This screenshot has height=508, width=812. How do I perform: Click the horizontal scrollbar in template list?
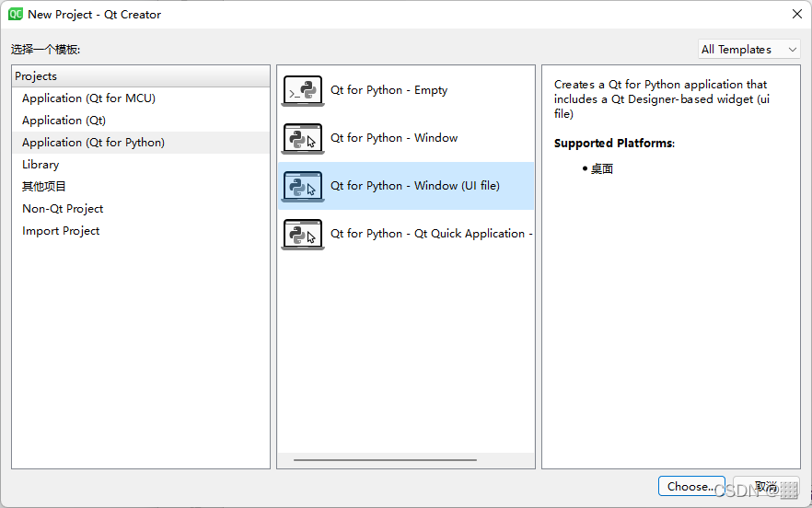pos(385,460)
